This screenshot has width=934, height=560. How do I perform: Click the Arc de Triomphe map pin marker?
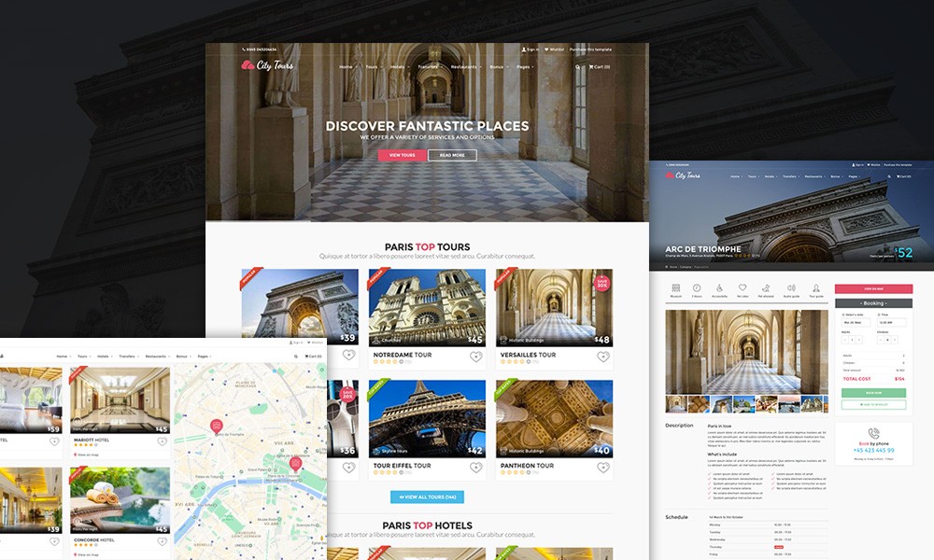tap(216, 426)
